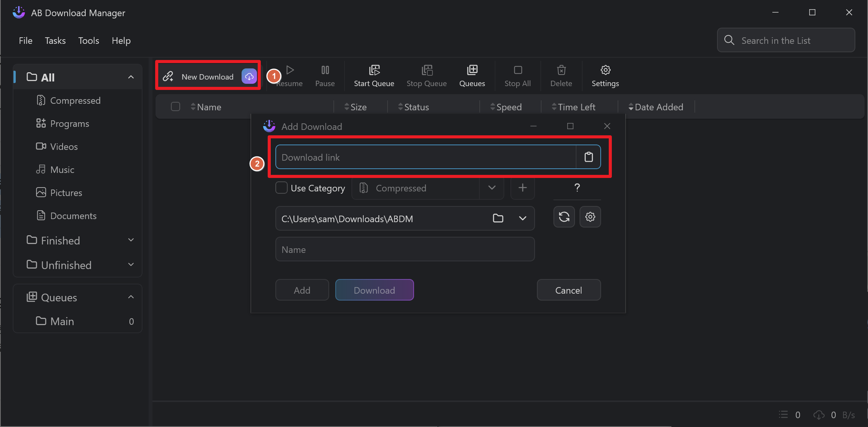Click Start Queue toolbar icon
Viewport: 868px width, 427px height.
pos(374,76)
